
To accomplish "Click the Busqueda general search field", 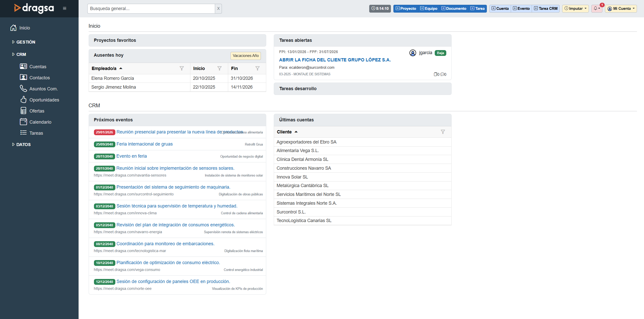I will tap(151, 9).
